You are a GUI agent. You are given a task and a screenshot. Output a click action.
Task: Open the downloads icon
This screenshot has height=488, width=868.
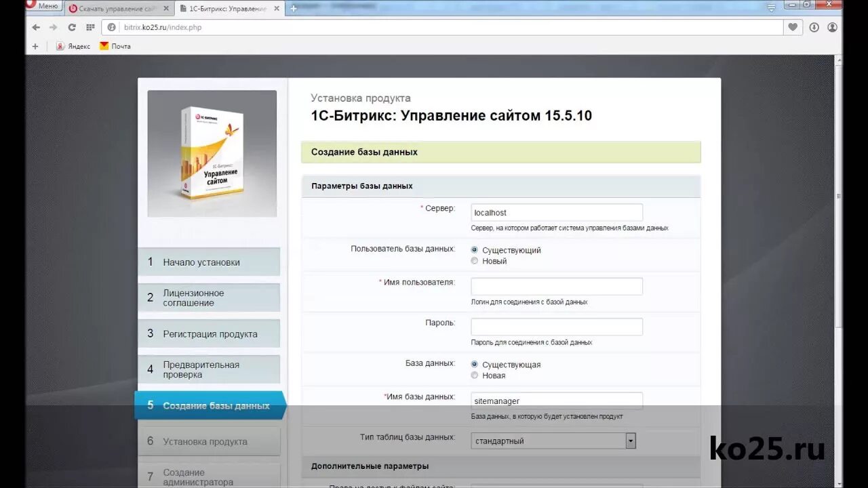pyautogui.click(x=814, y=28)
